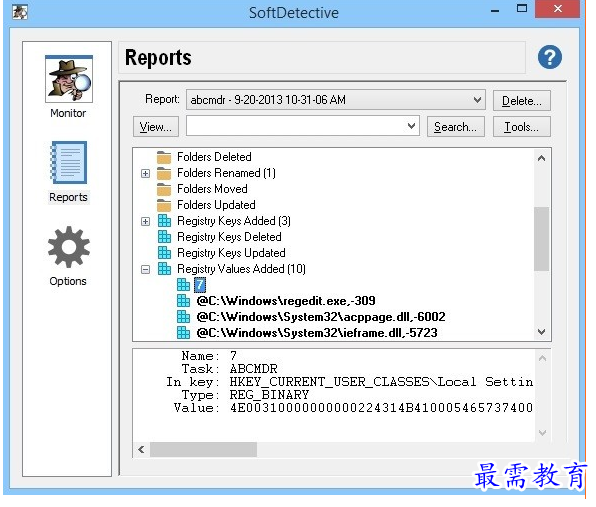Minimize the SoftDetective window
This screenshot has height=507, width=596.
(x=495, y=10)
